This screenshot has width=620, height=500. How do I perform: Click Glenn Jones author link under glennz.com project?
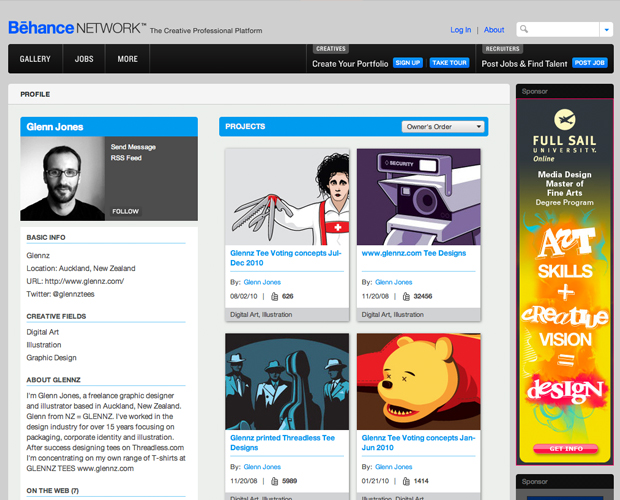(393, 282)
